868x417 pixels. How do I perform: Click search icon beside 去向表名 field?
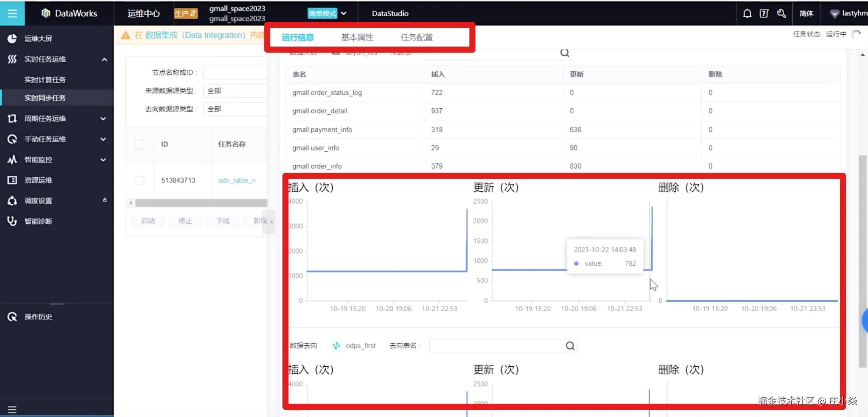[570, 346]
